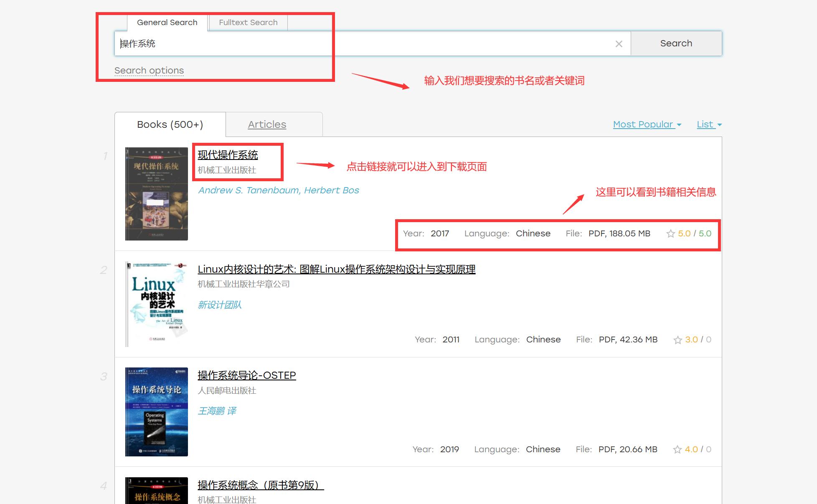Switch to the Articles tab

point(267,124)
